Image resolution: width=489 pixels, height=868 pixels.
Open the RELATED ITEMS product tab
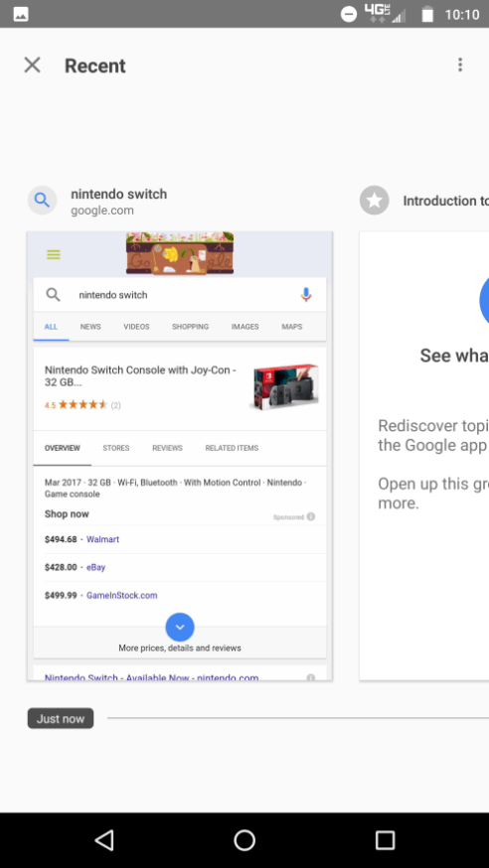pos(232,448)
